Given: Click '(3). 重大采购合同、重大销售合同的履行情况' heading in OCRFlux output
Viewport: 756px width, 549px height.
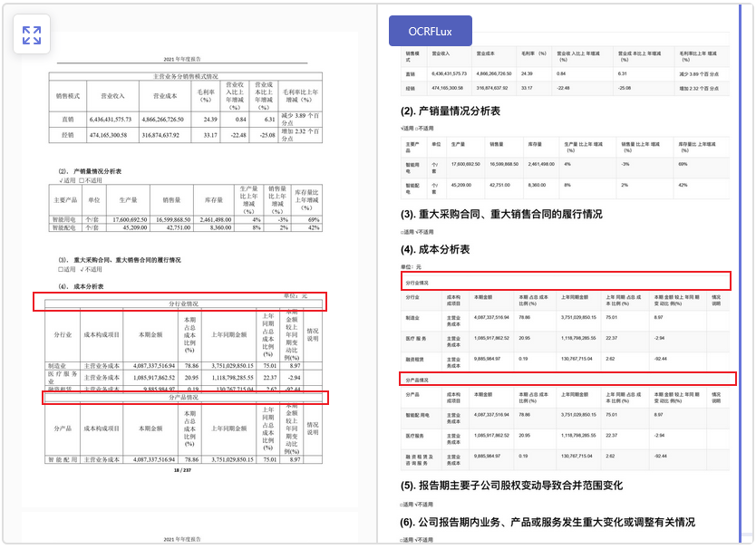Looking at the screenshot, I should (x=501, y=215).
